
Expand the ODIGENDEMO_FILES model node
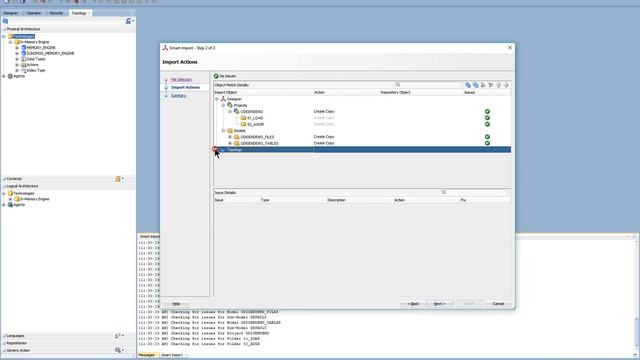[230, 137]
